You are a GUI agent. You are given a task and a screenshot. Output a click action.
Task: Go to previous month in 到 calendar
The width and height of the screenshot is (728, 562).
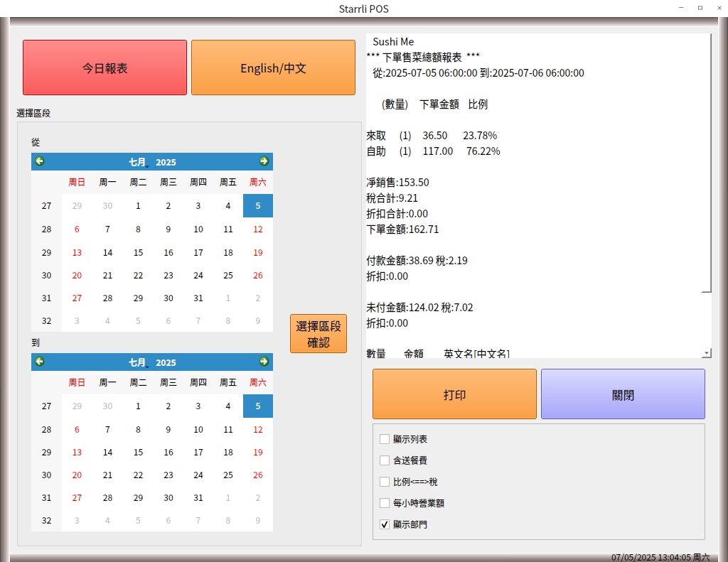pos(40,362)
